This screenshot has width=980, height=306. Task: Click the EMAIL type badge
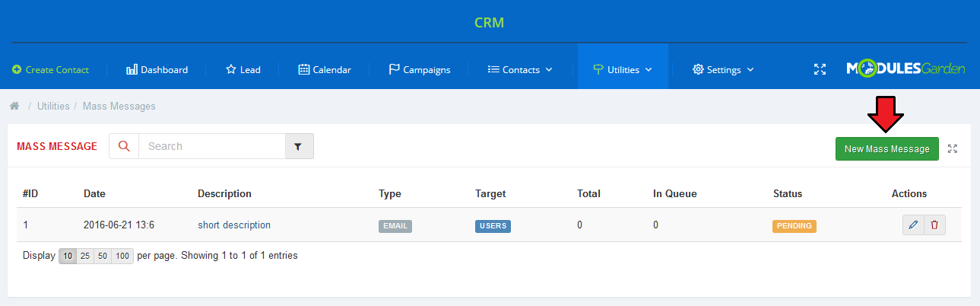395,226
